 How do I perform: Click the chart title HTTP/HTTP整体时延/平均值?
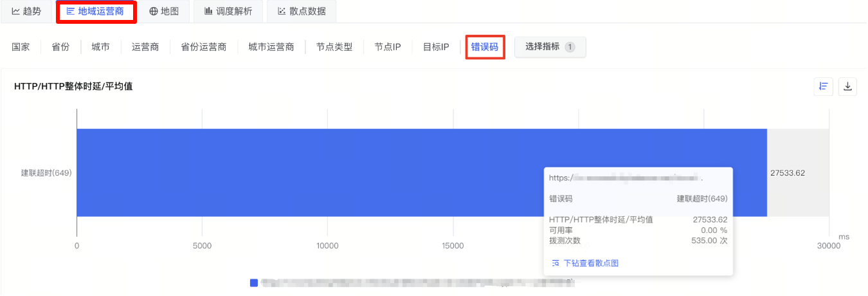pyautogui.click(x=73, y=86)
